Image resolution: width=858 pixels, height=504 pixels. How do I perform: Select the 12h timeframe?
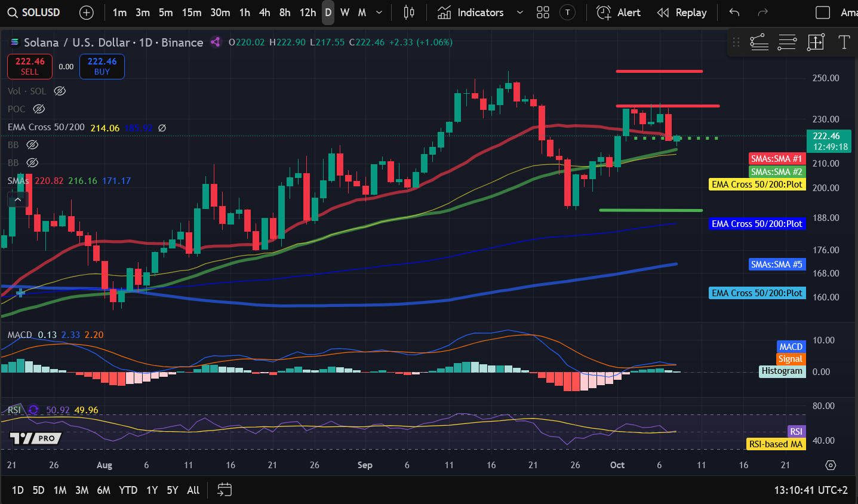(x=307, y=13)
